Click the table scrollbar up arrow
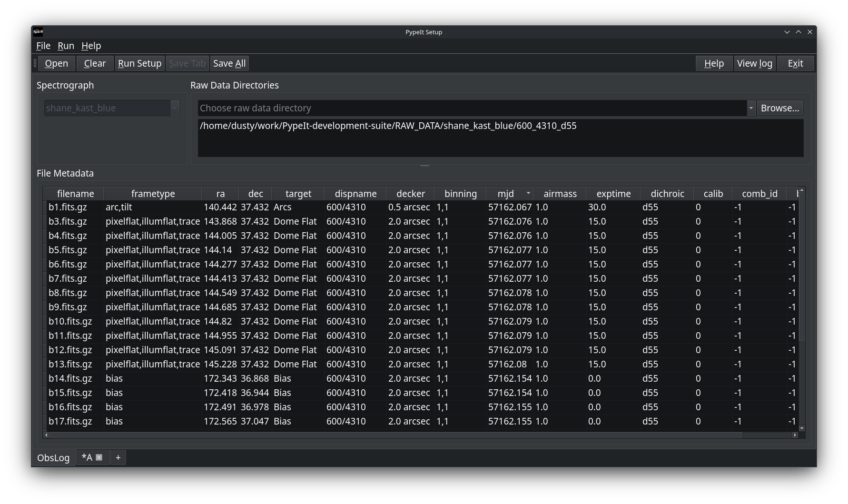The image size is (848, 504). click(x=802, y=190)
